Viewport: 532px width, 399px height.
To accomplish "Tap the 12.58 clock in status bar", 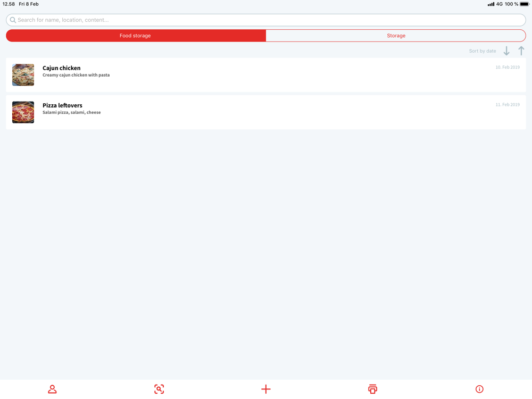I will click(x=9, y=4).
